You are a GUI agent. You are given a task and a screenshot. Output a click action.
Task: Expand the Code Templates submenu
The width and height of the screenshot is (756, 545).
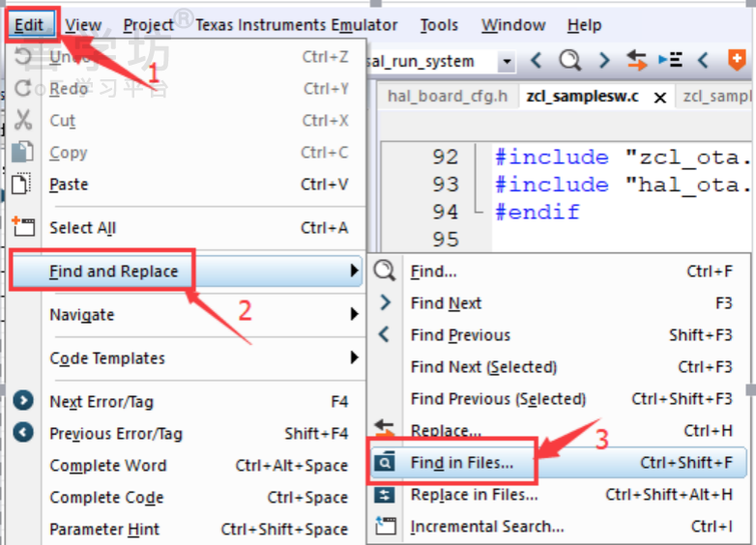202,359
